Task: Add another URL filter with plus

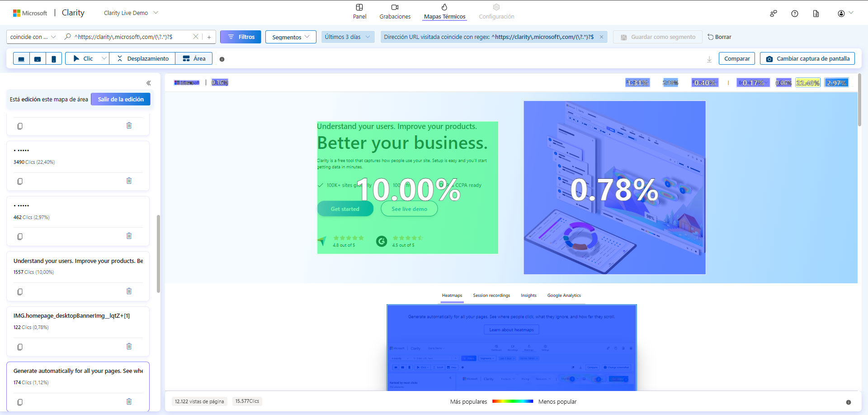Action: coord(209,37)
